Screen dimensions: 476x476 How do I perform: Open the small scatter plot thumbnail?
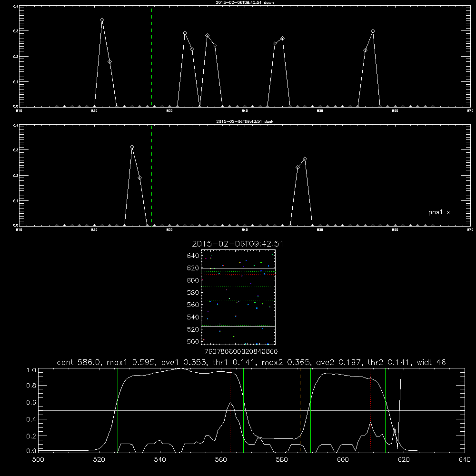pyautogui.click(x=238, y=297)
